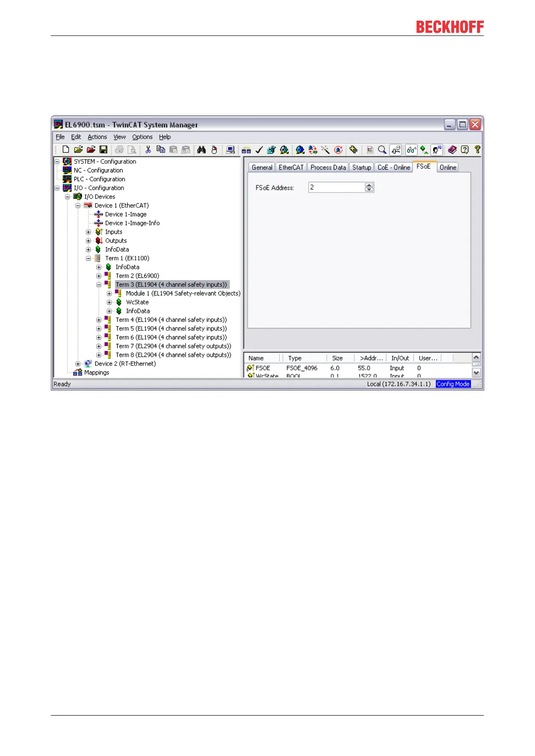Image resolution: width=535 pixels, height=756 pixels.
Task: Click the FSOE variable icon in list
Action: tap(251, 368)
